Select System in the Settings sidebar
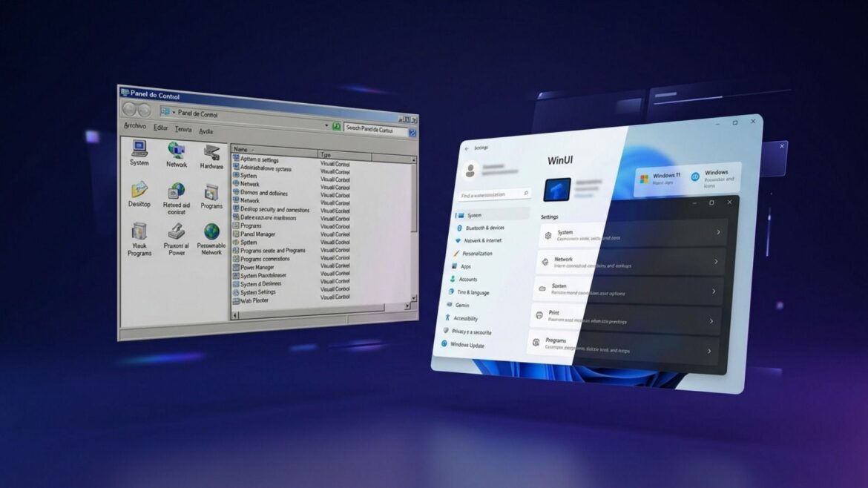 492,214
